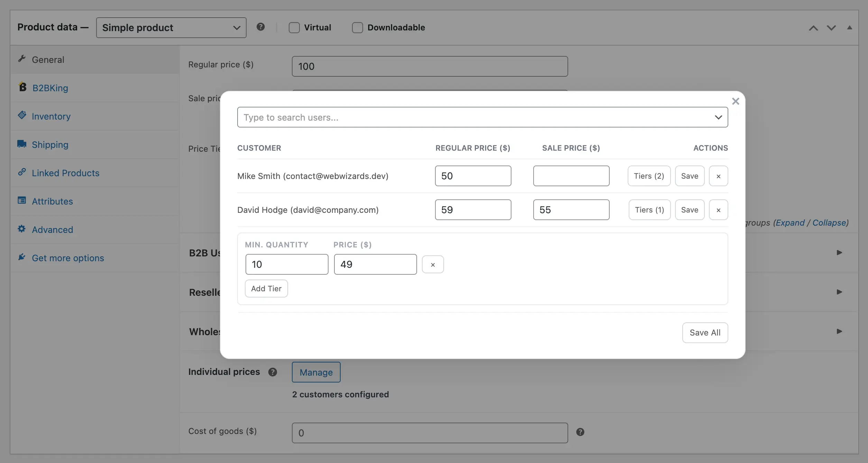Close the individual prices modal

point(736,101)
